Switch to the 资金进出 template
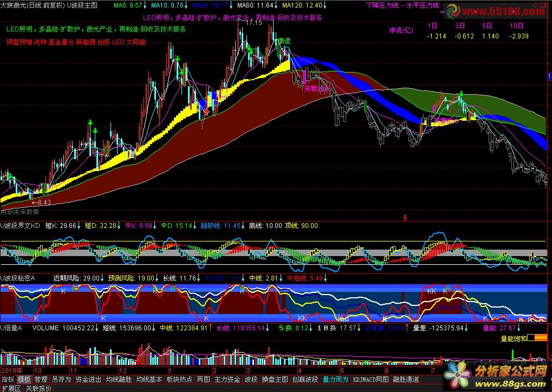 coord(88,380)
